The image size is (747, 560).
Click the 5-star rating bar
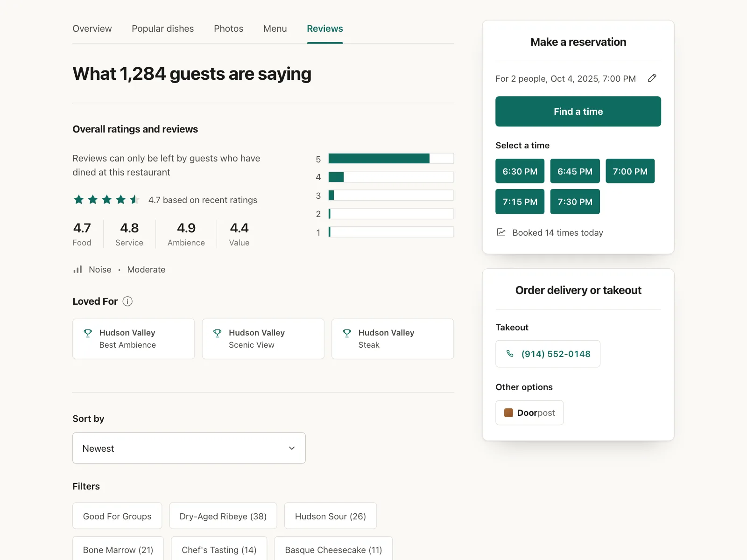391,159
